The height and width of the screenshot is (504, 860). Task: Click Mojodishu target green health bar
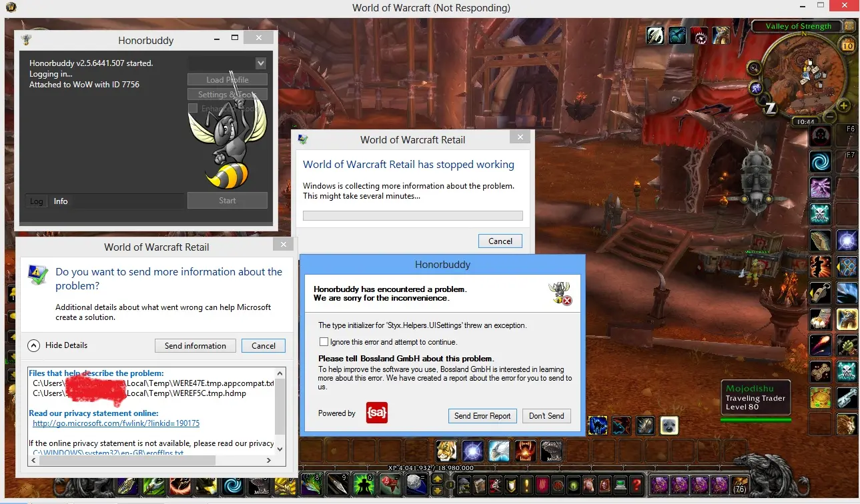click(x=755, y=419)
